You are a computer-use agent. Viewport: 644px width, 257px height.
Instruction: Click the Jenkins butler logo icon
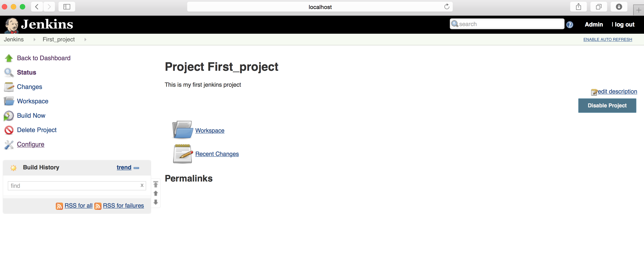[11, 25]
